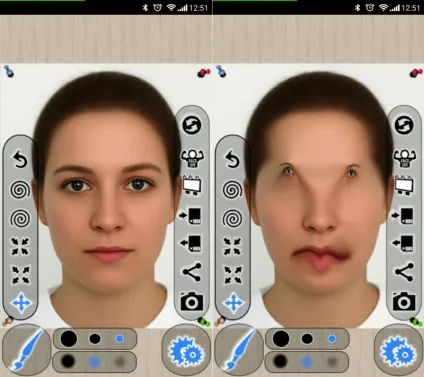Image resolution: width=424 pixels, height=377 pixels.
Task: Save to SD card beside original face
Action: click(190, 243)
